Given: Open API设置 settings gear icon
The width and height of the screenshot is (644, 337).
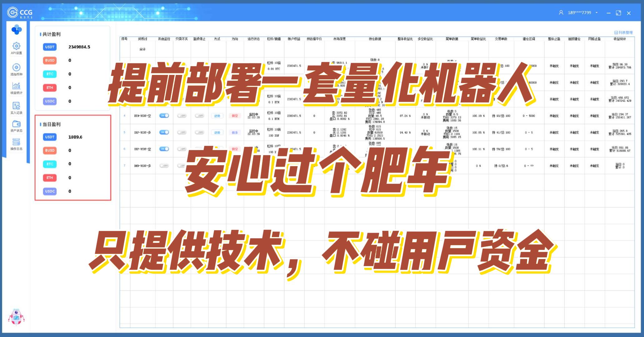Looking at the screenshot, I should [16, 46].
